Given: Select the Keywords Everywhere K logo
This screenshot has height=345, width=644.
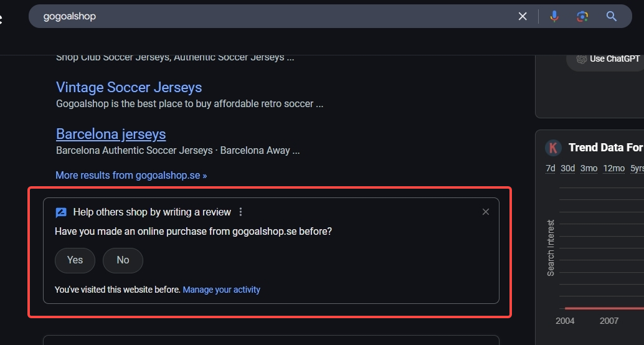Looking at the screenshot, I should (553, 148).
